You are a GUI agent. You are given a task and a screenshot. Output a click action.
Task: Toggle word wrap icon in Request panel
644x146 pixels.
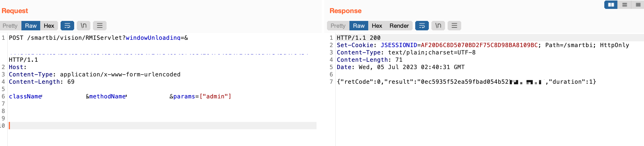click(67, 26)
